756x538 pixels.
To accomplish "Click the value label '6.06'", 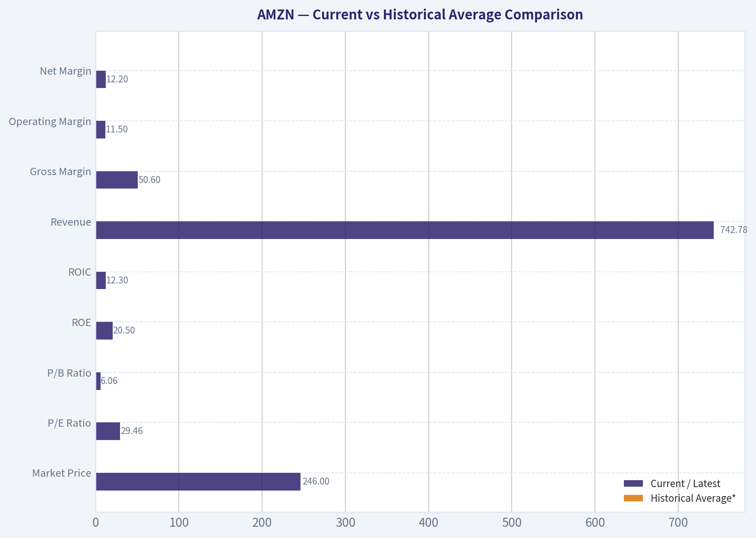I will pyautogui.click(x=109, y=381).
